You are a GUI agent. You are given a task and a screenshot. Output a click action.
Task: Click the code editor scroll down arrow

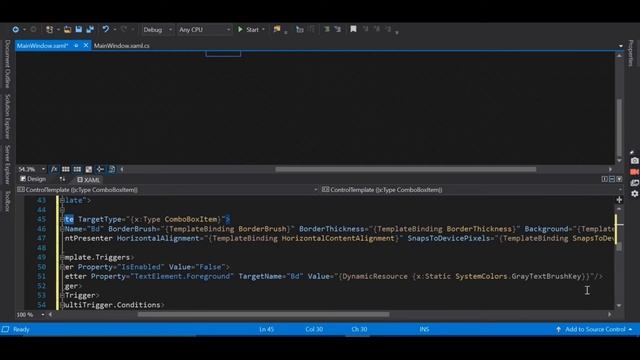(x=619, y=305)
